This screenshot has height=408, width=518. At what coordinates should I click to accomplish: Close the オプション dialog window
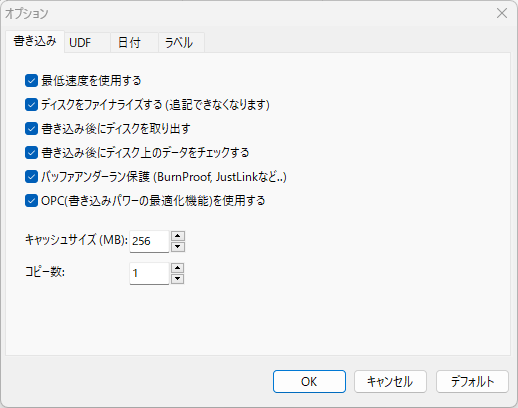click(x=502, y=13)
